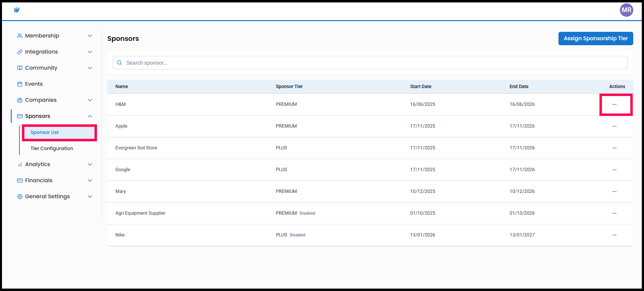Open Tier Configuration submenu item
This screenshot has width=644, height=291.
click(52, 148)
